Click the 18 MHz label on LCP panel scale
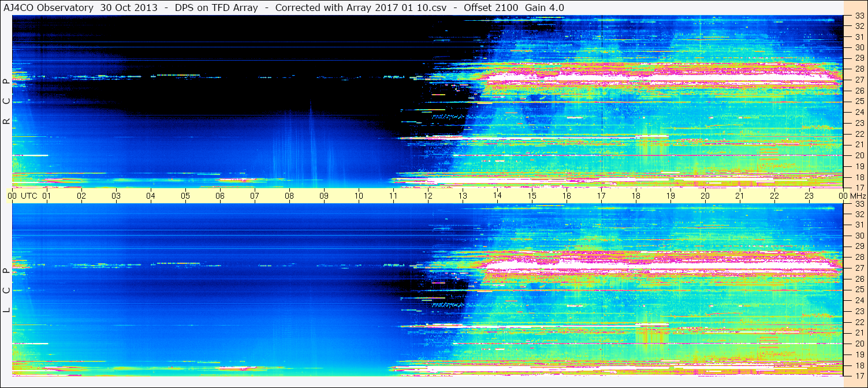Viewport: 868px width, 388px height. point(859,365)
